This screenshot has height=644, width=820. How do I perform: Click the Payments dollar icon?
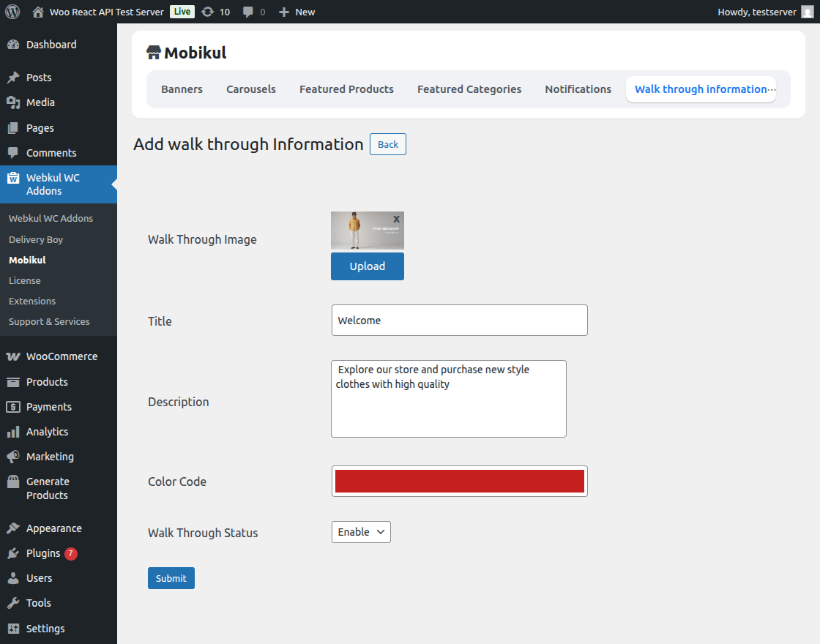point(14,407)
